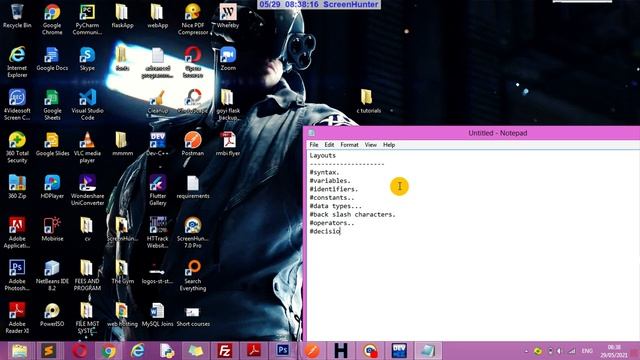The width and height of the screenshot is (640, 360).
Task: Select the Nice PDF Compressor shortcut
Action: coord(193,20)
